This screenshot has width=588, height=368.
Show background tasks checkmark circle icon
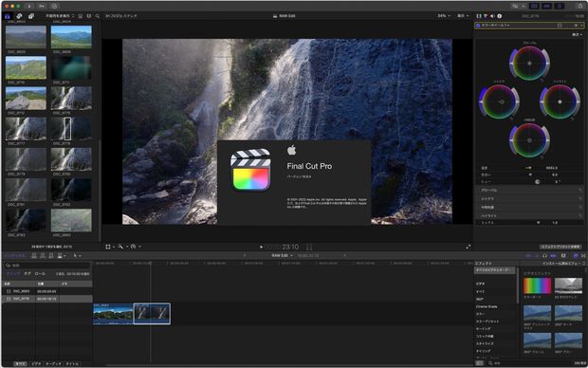[x=54, y=6]
